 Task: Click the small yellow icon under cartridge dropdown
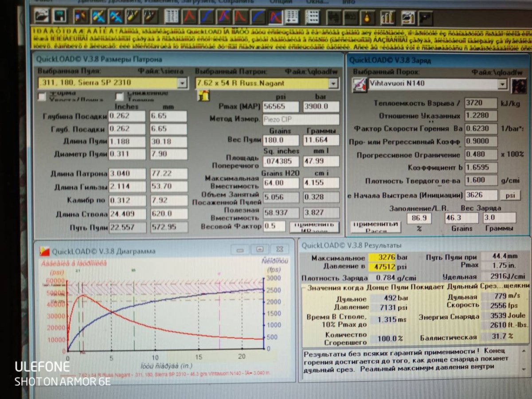point(203,95)
